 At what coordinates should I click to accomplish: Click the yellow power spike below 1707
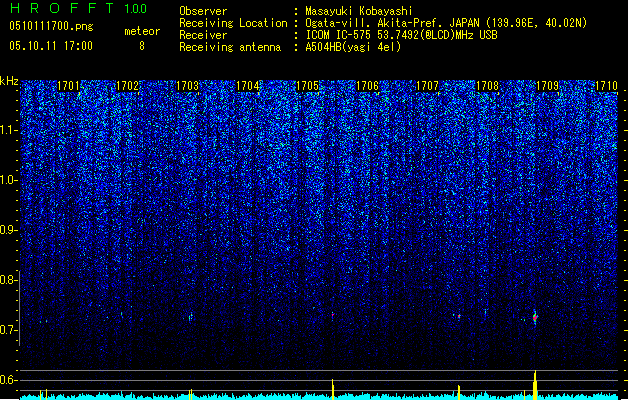[459, 392]
